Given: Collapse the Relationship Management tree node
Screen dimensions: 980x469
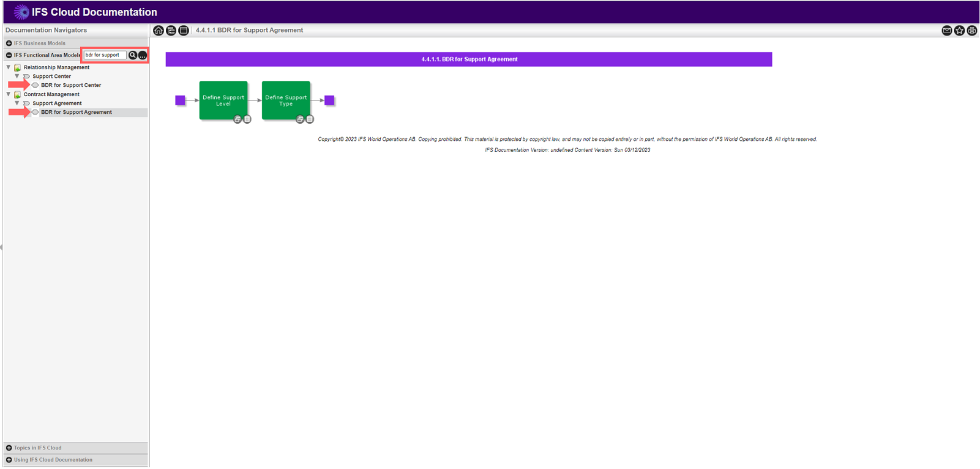Looking at the screenshot, I should (x=9, y=67).
